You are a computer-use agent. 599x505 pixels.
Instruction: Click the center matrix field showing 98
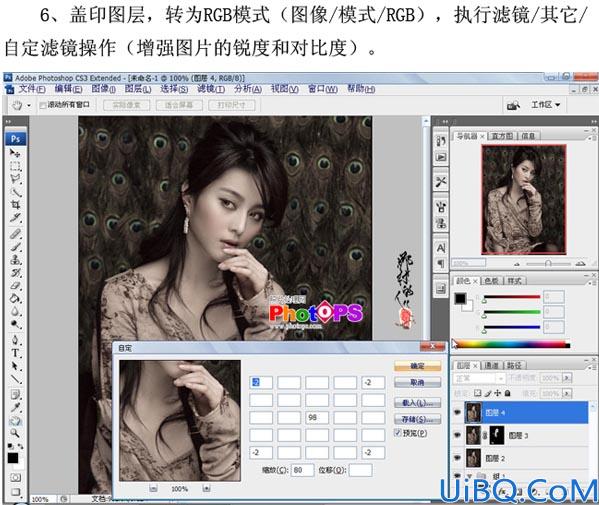pos(317,418)
